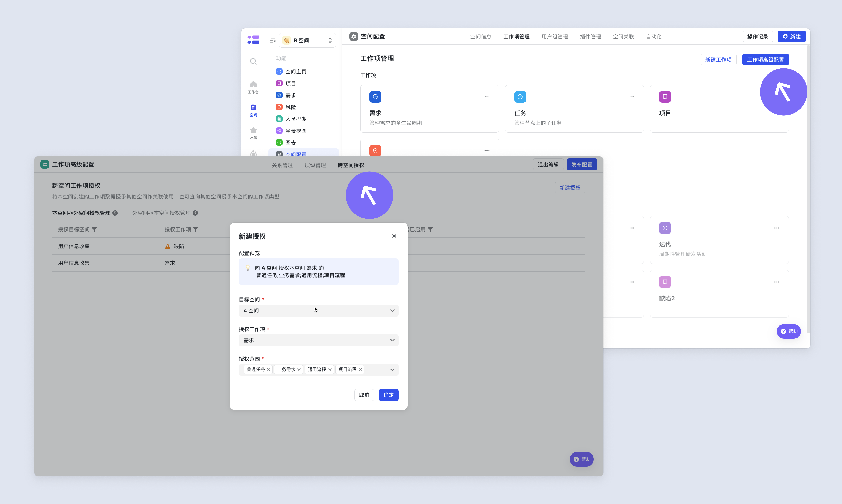Filter the 授权工作项 column
The width and height of the screenshot is (842, 504).
pyautogui.click(x=195, y=230)
